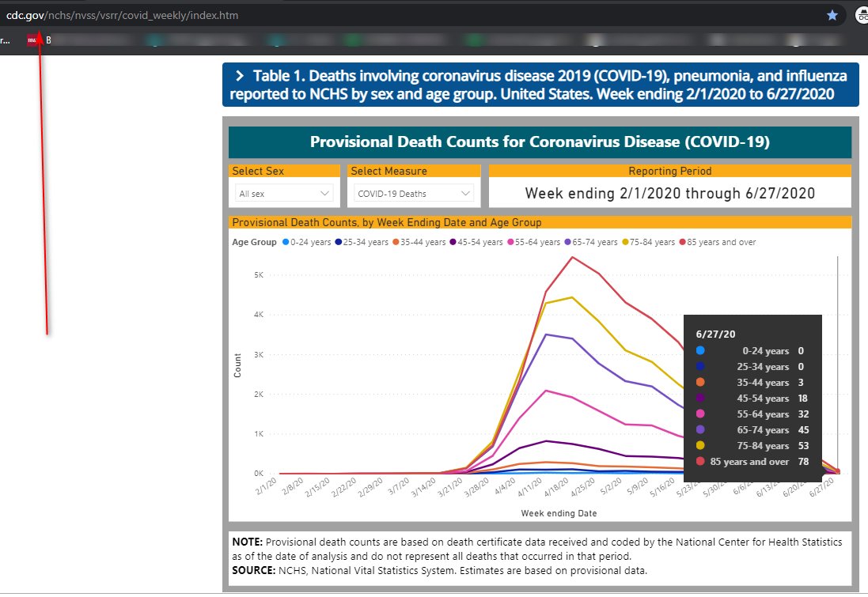
Task: Select 75-84 years legend entry
Action: coord(648,242)
